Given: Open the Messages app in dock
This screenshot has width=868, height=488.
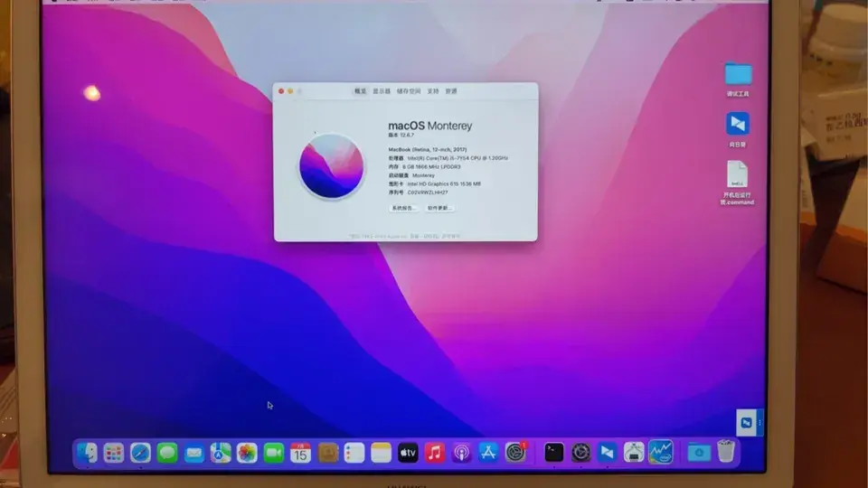Looking at the screenshot, I should [167, 453].
